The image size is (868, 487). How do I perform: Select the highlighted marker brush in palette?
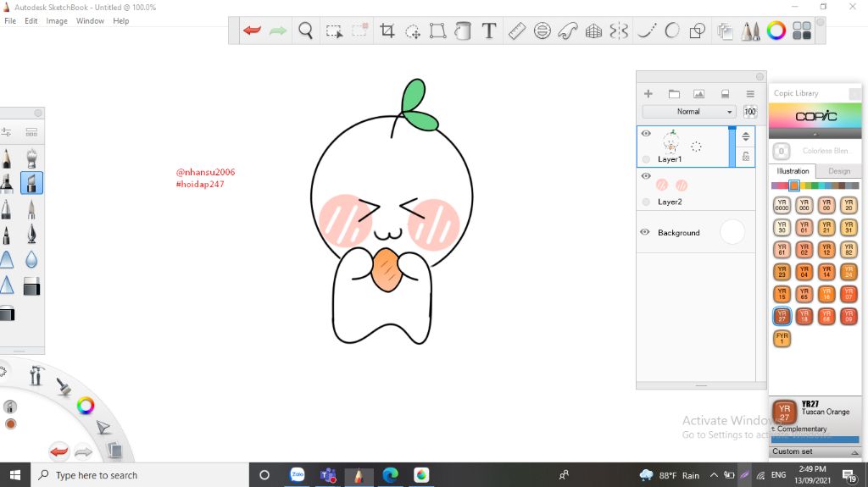tap(31, 183)
